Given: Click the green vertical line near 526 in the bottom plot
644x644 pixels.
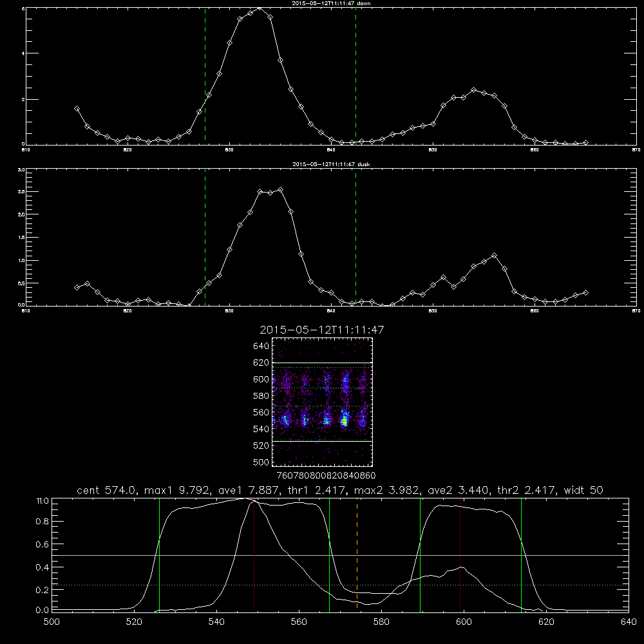Looking at the screenshot, I should coord(159,554).
